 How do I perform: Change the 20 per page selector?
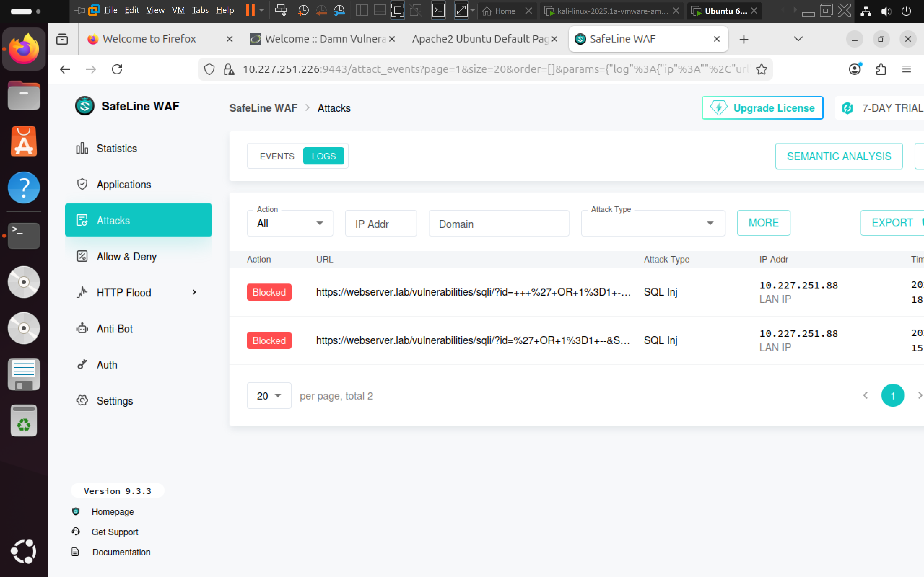click(269, 396)
